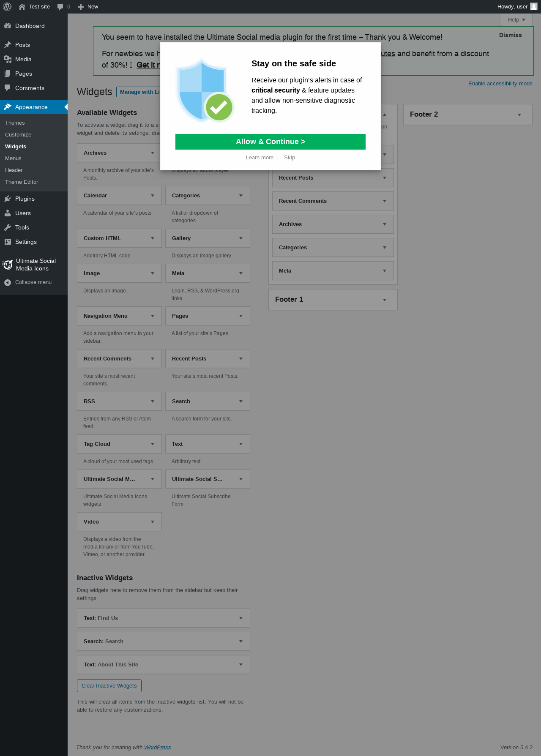
Task: Click the Collapse menu arrow icon
Action: point(8,282)
